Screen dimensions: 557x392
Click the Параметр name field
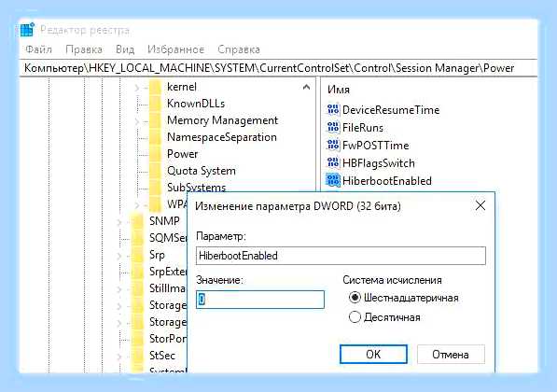click(341, 256)
